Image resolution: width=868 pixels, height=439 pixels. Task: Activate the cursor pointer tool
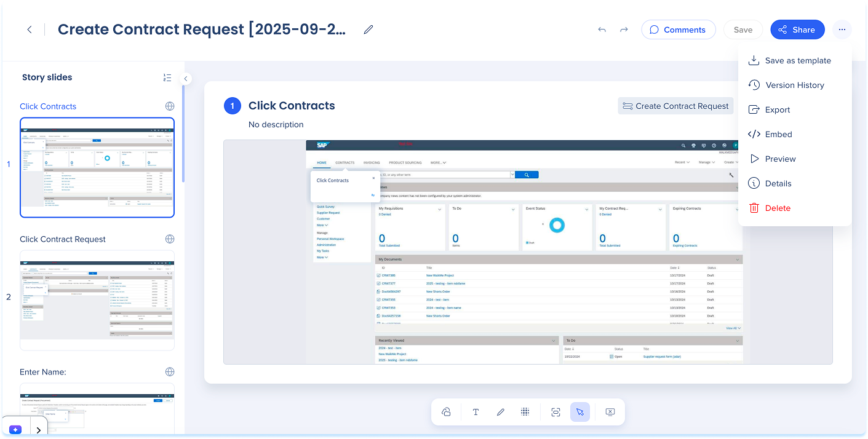point(580,412)
